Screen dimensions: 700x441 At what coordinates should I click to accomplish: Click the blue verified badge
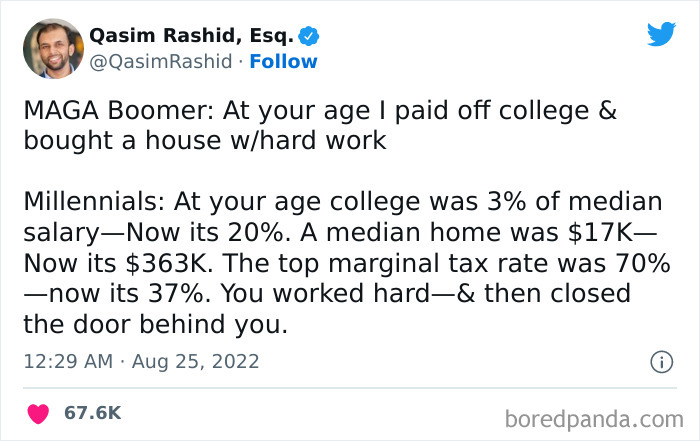click(310, 37)
